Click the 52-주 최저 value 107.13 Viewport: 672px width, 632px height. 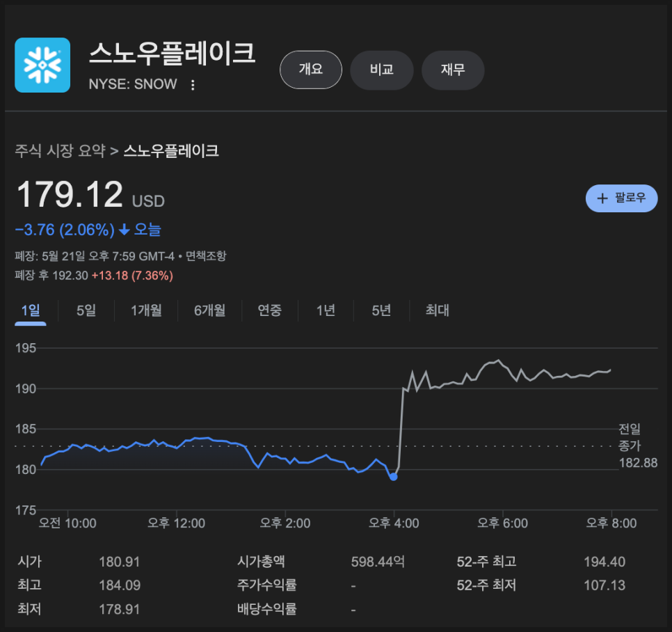click(605, 585)
